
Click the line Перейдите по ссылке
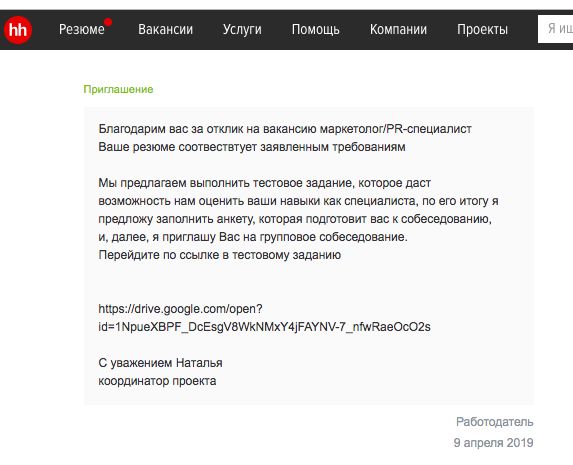point(220,255)
